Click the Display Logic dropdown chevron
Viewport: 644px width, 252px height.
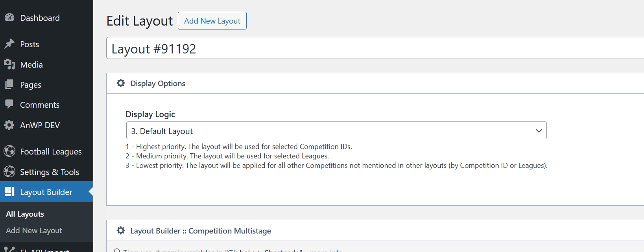point(539,131)
